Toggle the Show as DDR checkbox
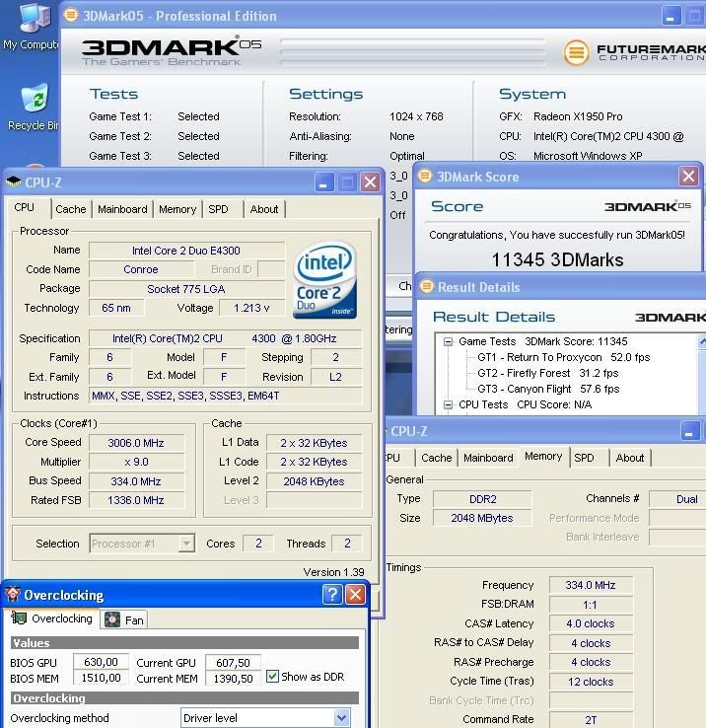The width and height of the screenshot is (706, 728). pyautogui.click(x=272, y=676)
